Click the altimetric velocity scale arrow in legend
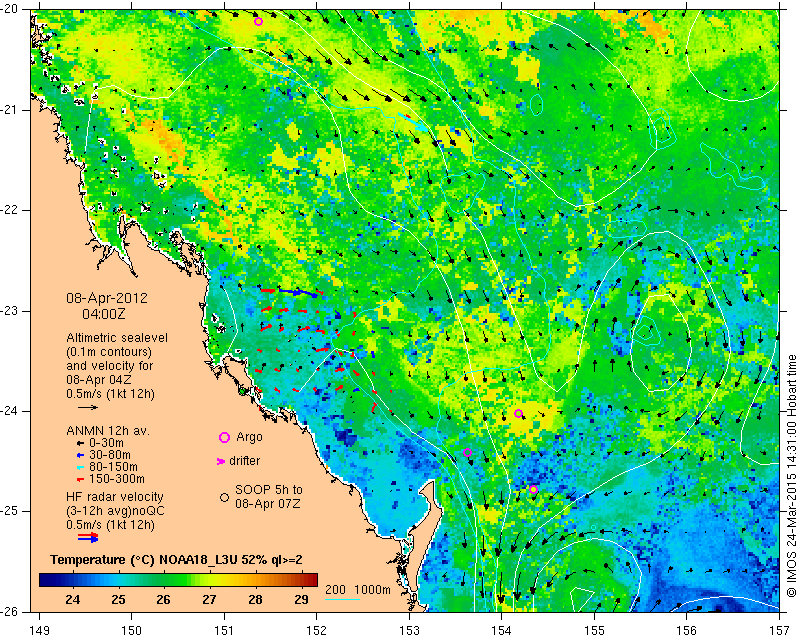The image size is (800, 640). click(x=87, y=407)
